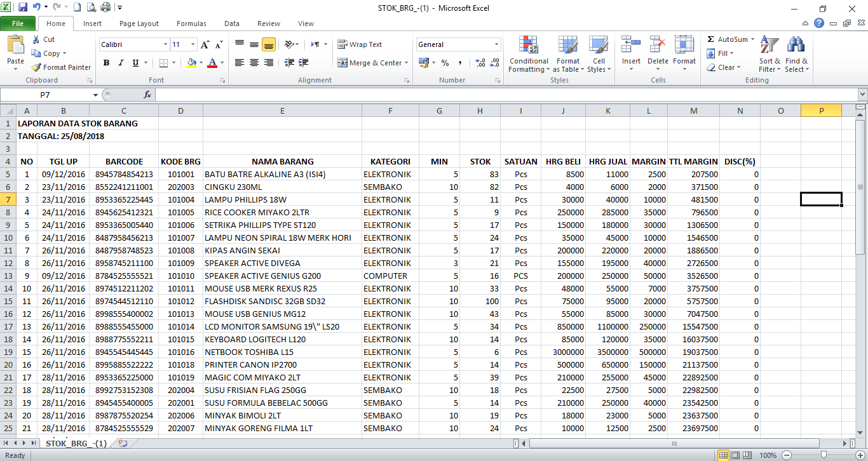The width and height of the screenshot is (868, 461).
Task: Decrease decimal places
Action: point(494,63)
